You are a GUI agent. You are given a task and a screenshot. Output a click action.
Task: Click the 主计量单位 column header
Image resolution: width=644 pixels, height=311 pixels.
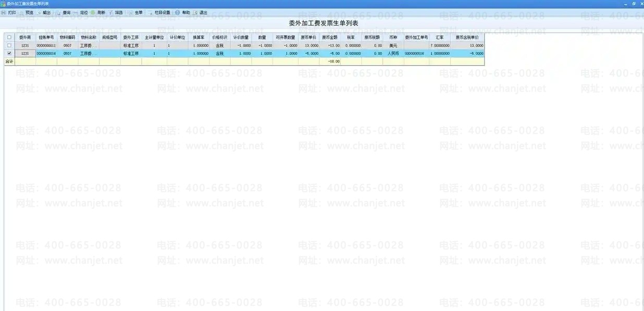154,38
